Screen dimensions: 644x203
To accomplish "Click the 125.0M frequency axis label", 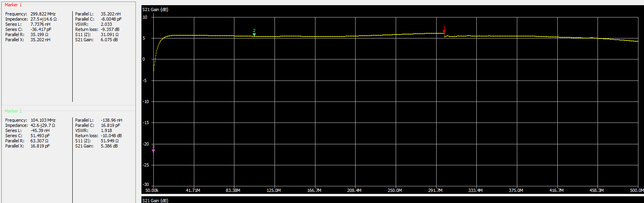I will tap(274, 191).
